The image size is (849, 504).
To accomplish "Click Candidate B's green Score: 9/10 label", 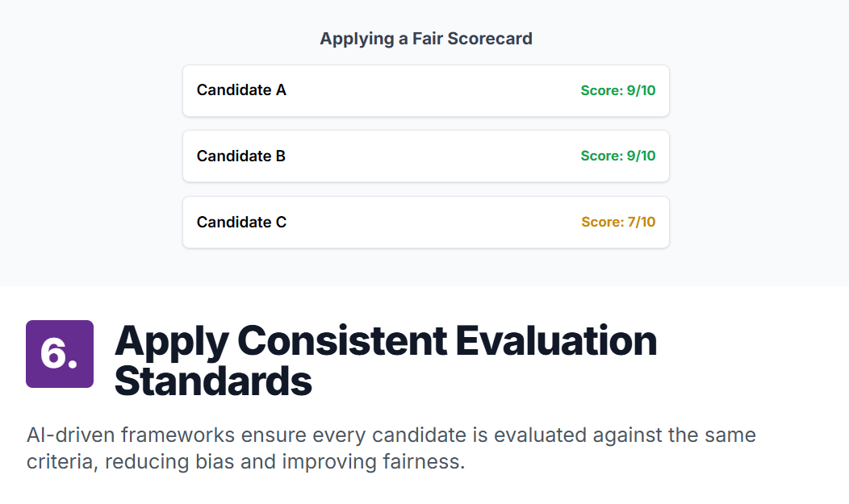I will click(618, 156).
